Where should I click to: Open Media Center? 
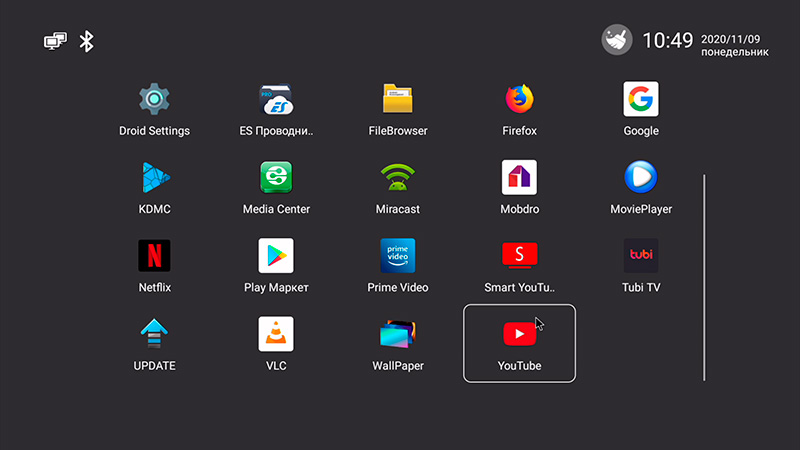pos(276,178)
